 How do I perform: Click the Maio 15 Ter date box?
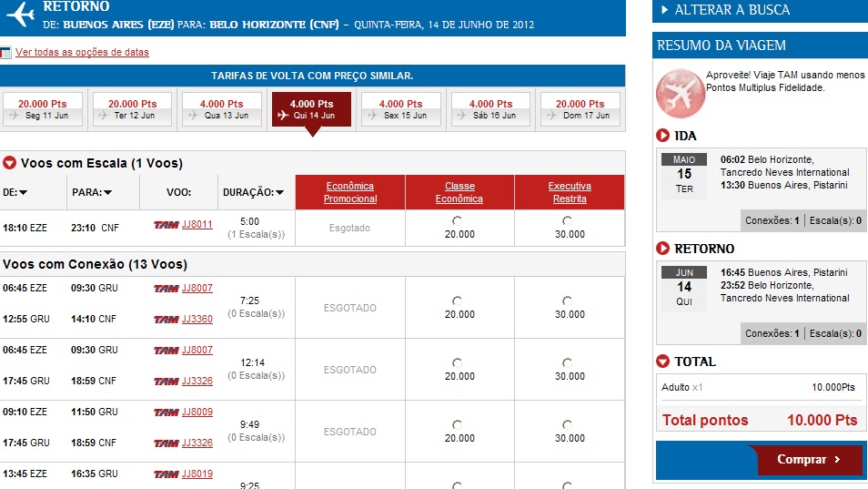tap(684, 175)
